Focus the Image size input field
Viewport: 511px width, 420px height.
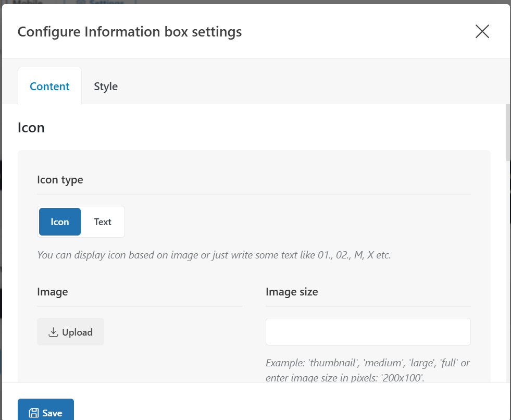pos(368,331)
